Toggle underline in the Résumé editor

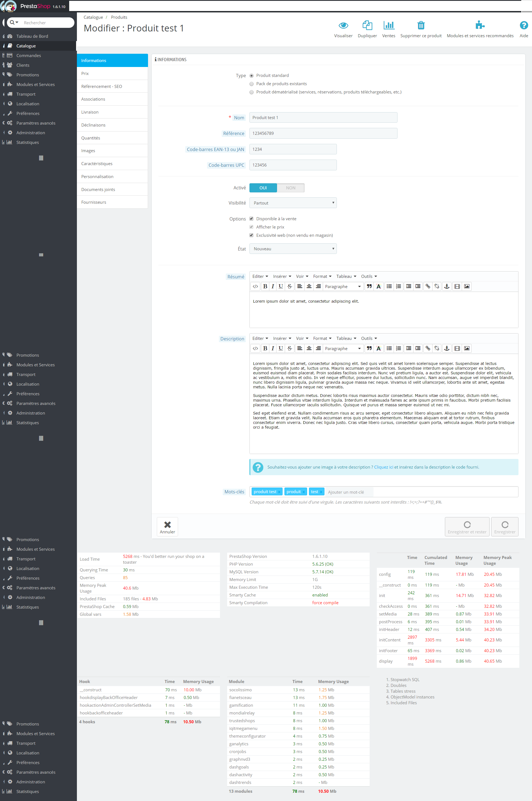click(281, 286)
